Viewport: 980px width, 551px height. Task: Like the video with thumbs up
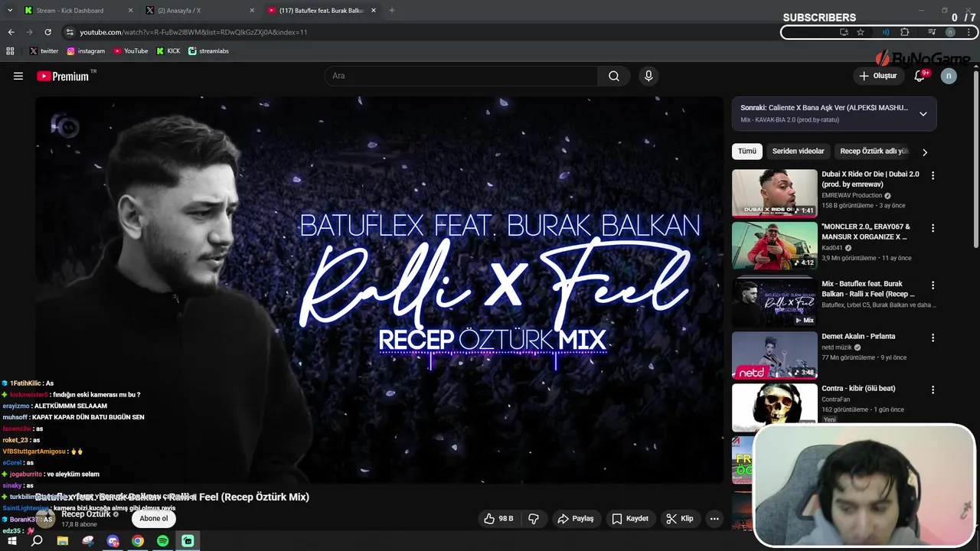[x=498, y=519]
